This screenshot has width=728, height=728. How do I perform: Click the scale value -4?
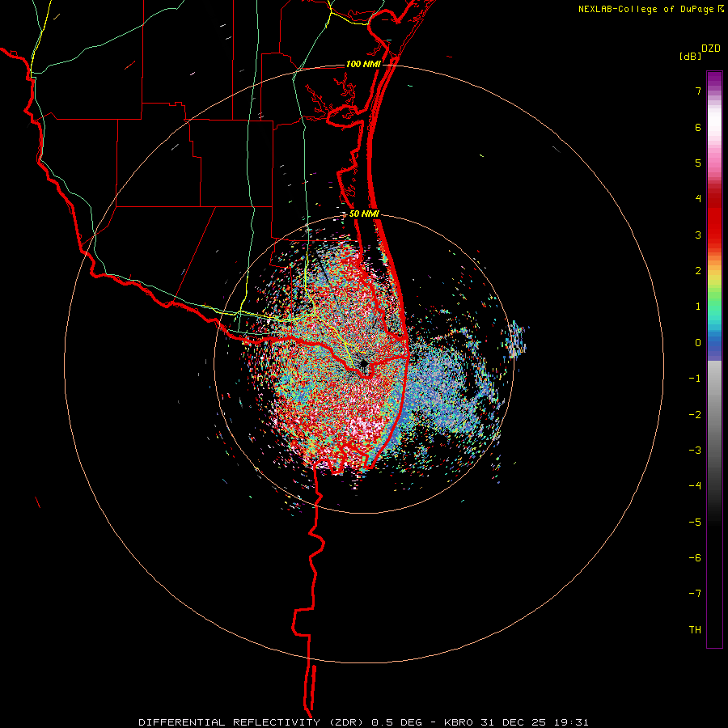pyautogui.click(x=695, y=486)
